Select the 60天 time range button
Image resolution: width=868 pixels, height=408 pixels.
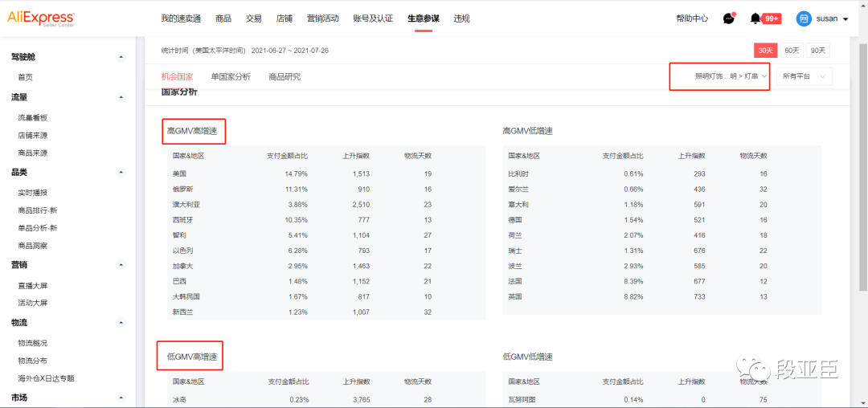[792, 51]
